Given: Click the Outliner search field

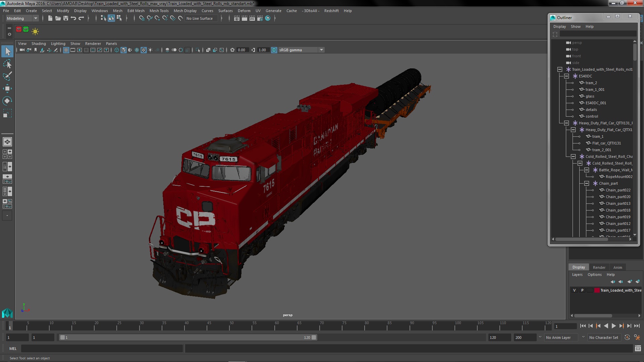Looking at the screenshot, I should point(598,34).
